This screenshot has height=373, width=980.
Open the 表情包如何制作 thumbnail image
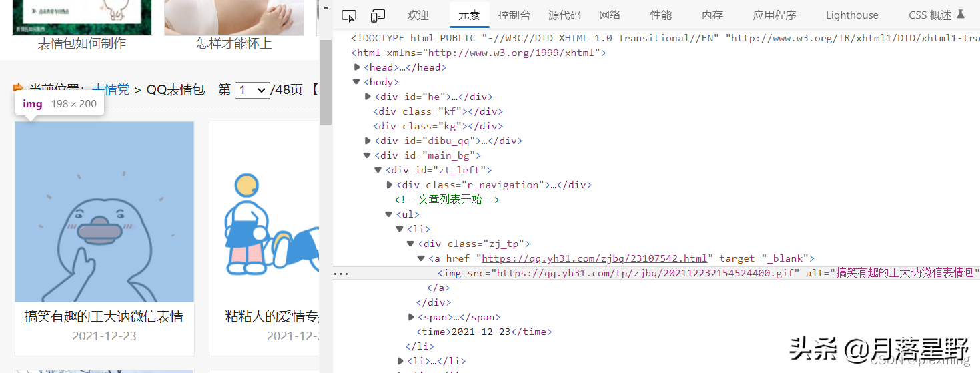(x=82, y=17)
